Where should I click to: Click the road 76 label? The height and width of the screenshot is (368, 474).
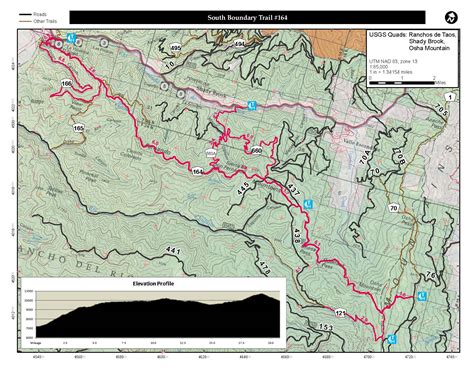point(431,275)
